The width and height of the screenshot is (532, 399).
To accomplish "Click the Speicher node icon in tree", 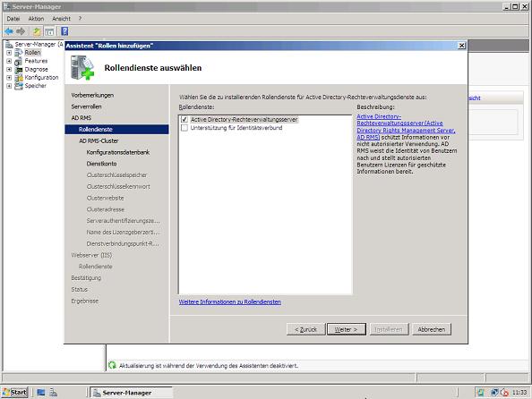I will [x=19, y=86].
